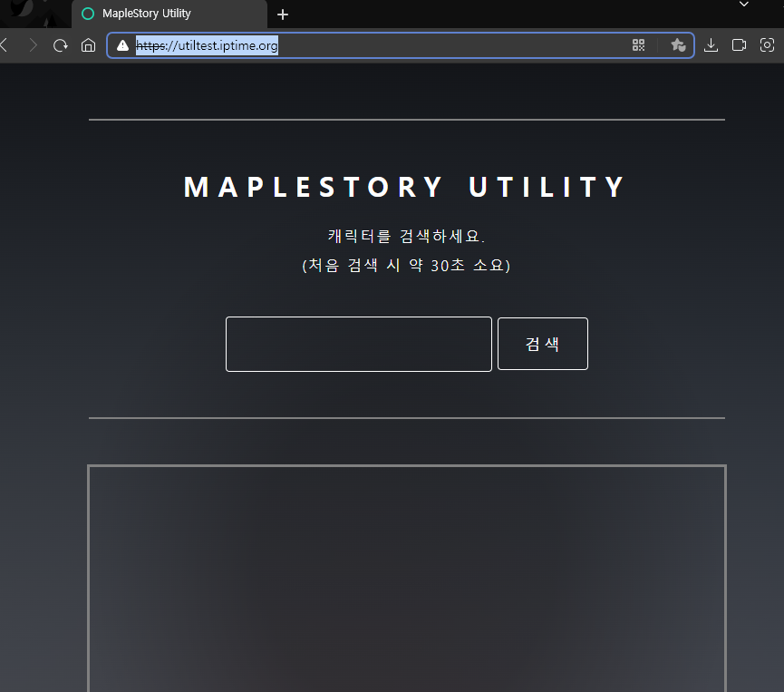The image size is (784, 692).
Task: Click the not-secure warning triangle icon
Action: 122,46
